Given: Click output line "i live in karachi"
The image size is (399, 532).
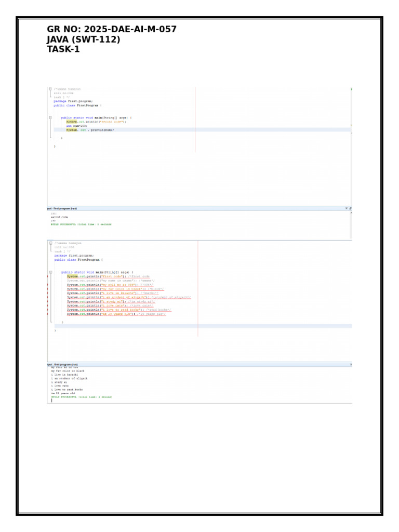Looking at the screenshot, I should click(64, 375).
